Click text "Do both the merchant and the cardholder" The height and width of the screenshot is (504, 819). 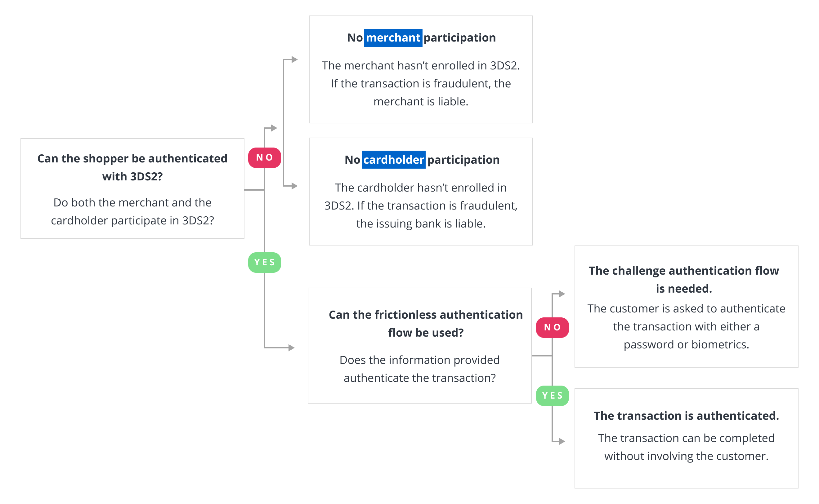(132, 211)
